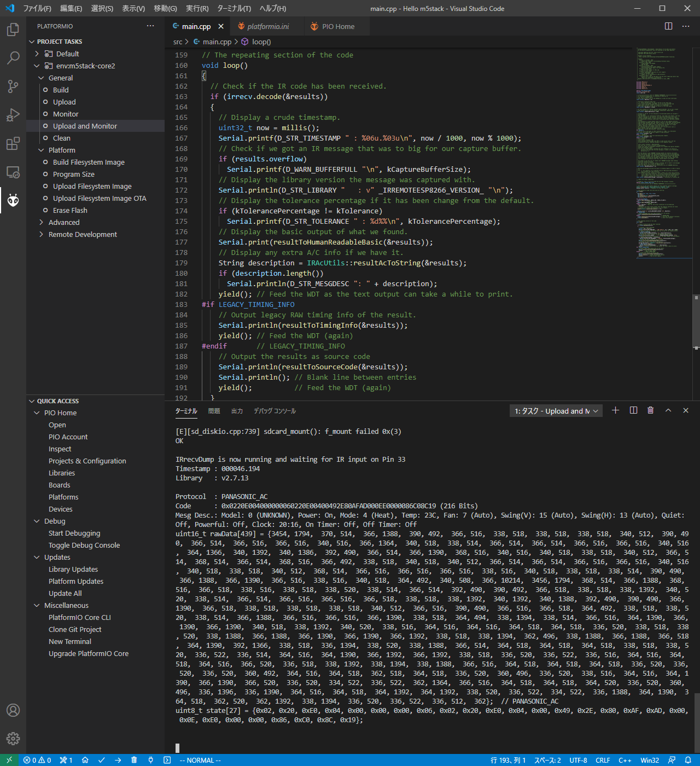Click PlatformIO Clean trash icon in status bar
The width and height of the screenshot is (700, 766).
tap(134, 760)
